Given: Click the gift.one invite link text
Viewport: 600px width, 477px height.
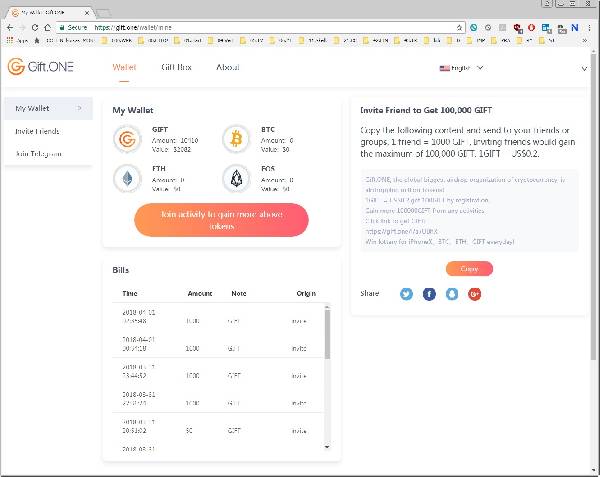Looking at the screenshot, I should [401, 231].
